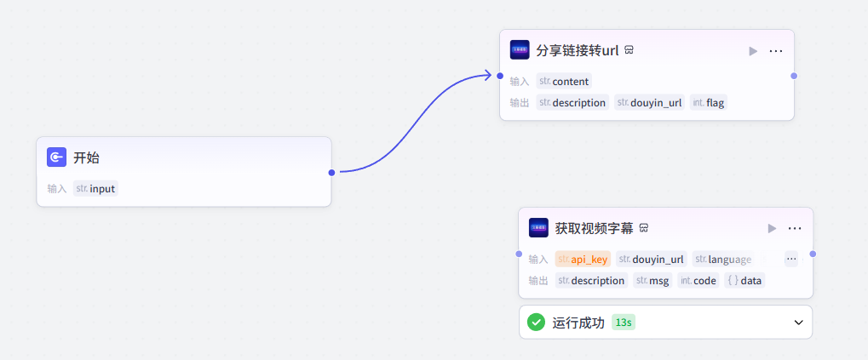Image resolution: width=868 pixels, height=360 pixels.
Task: Click the 获取视频字幕 node input port
Action: [519, 254]
